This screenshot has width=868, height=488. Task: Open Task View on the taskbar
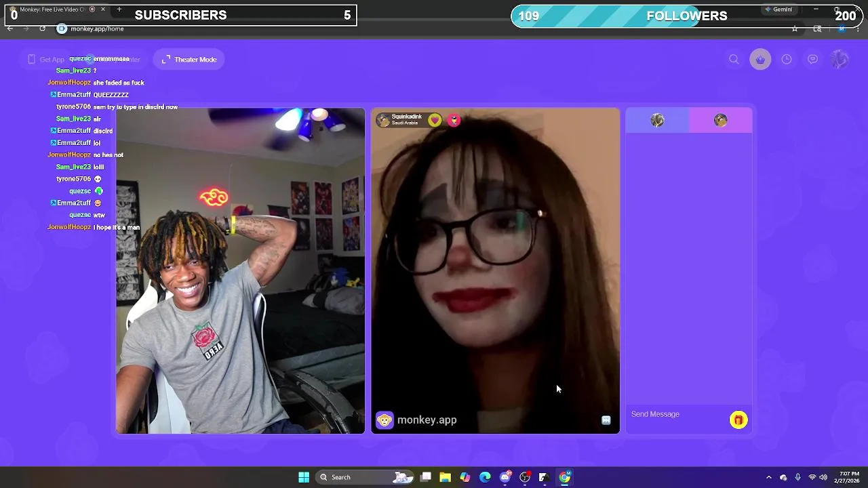426,477
